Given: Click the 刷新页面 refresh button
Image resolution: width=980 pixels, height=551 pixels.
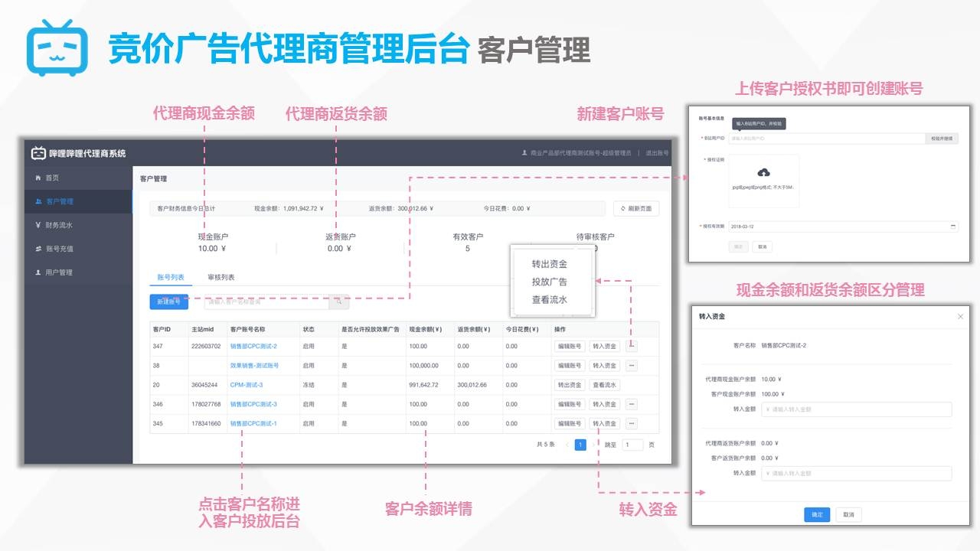Looking at the screenshot, I should [636, 208].
